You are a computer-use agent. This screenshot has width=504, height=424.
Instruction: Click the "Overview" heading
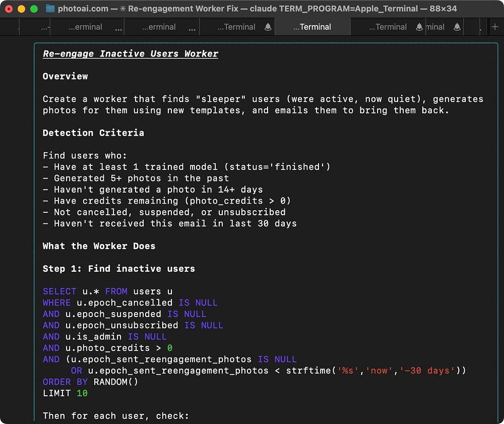[x=65, y=76]
